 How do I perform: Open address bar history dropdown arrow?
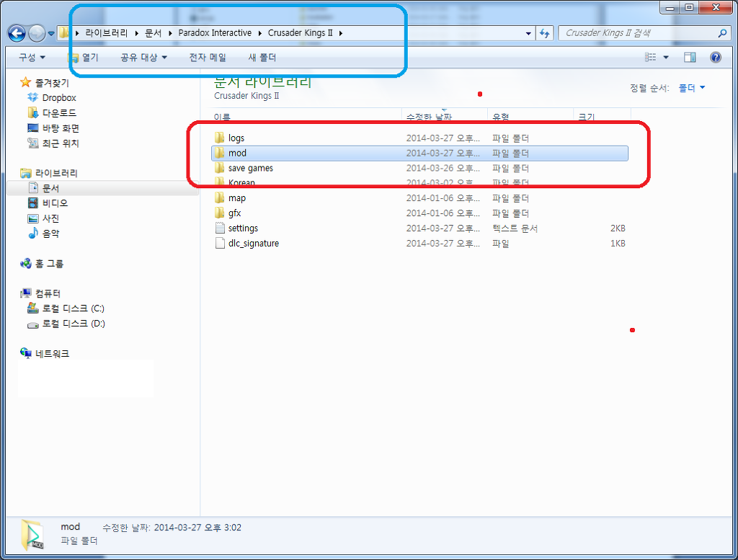(528, 33)
